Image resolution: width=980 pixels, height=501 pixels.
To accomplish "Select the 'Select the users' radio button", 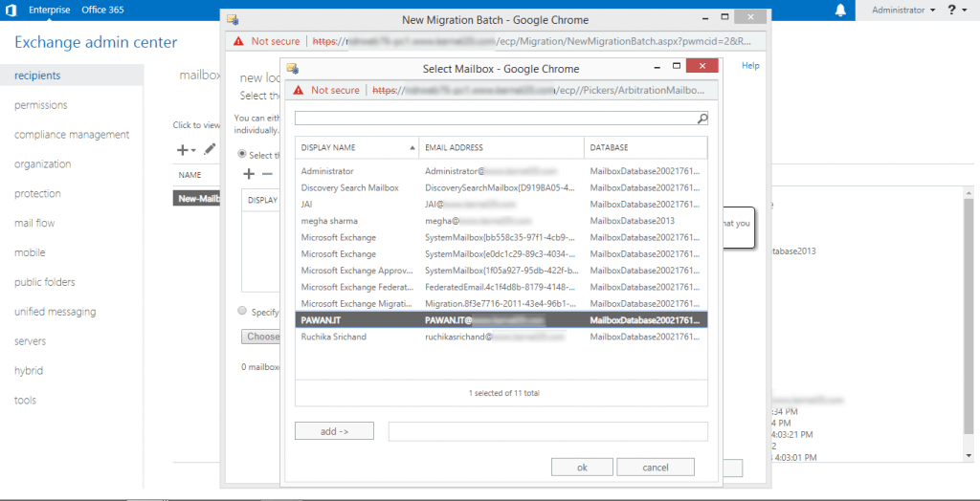I will [242, 154].
